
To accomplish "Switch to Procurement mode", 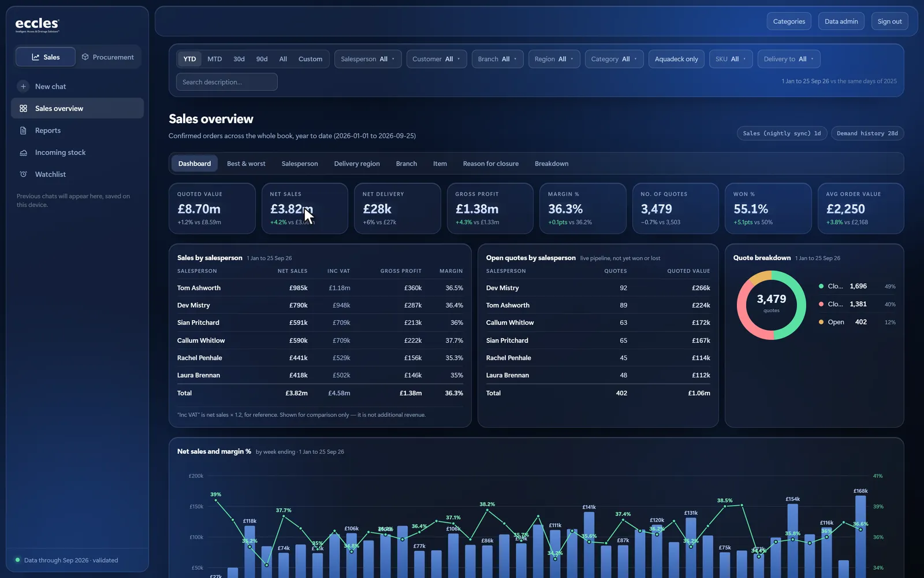I will click(x=108, y=57).
